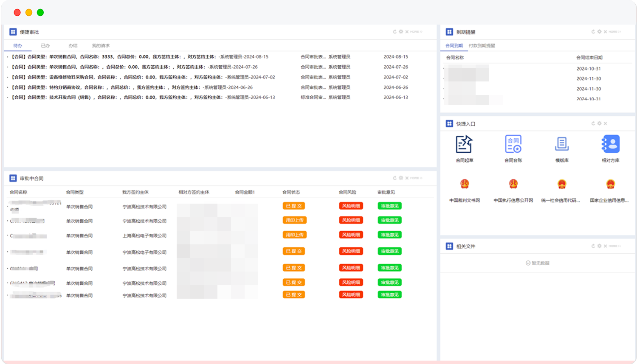Screen dimensions: 637x364
Task: Open 审批意见 for 上海高松电子有限公司 row
Action: 389,235
